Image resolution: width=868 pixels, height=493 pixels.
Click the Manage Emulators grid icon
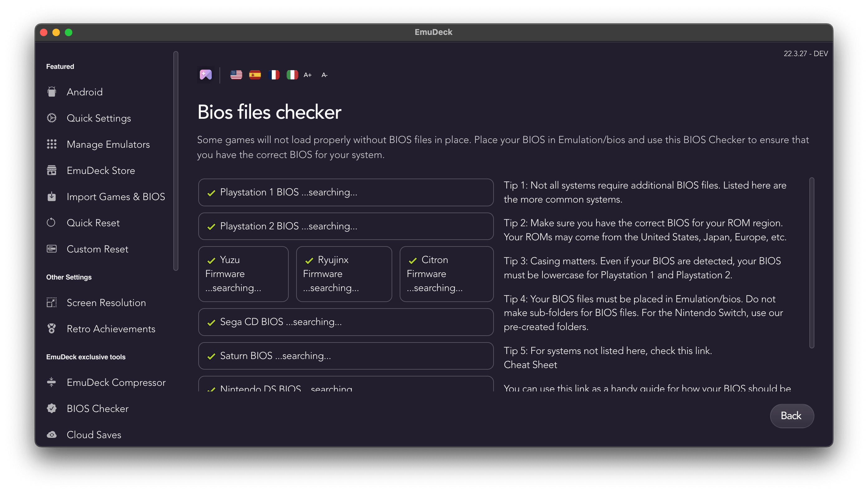tap(51, 144)
